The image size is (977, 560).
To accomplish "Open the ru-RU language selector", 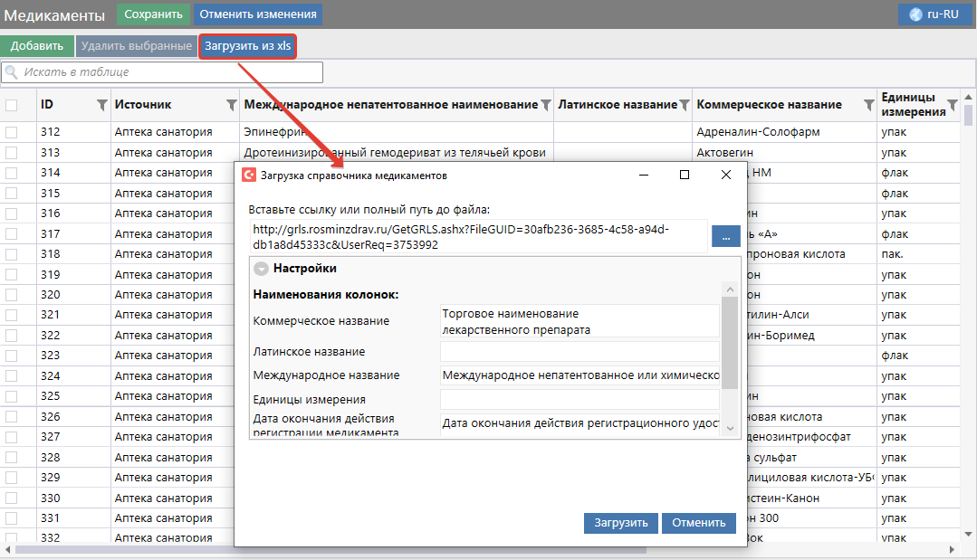I will 934,14.
